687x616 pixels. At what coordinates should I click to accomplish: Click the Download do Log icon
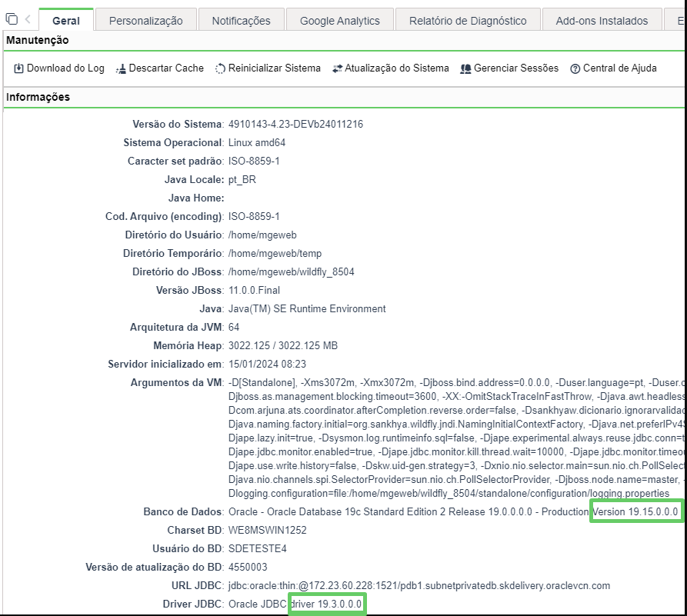(18, 68)
